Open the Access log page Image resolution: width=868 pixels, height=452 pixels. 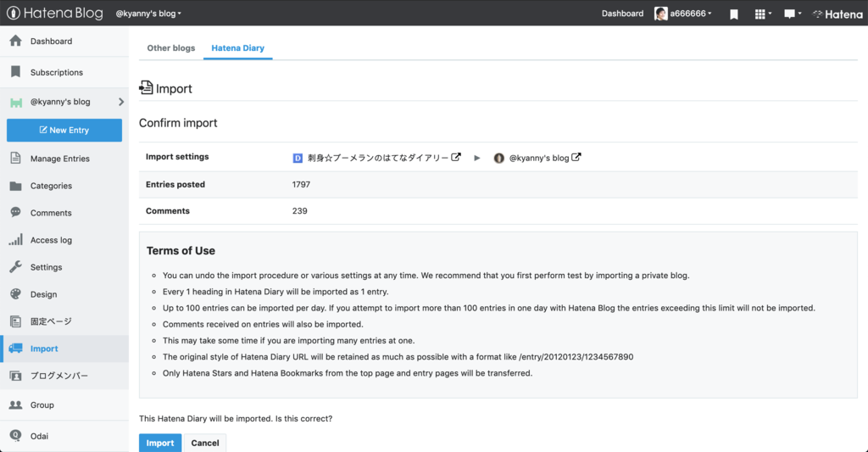pyautogui.click(x=51, y=240)
